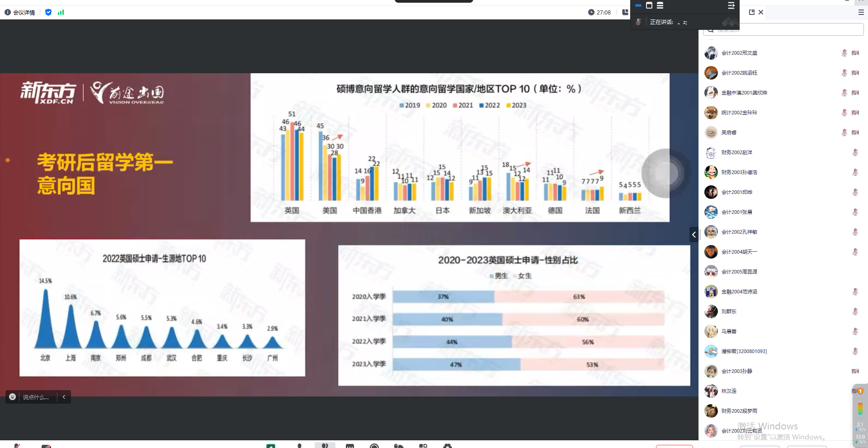Open 会议详情 meeting info
The image size is (868, 448).
(20, 12)
